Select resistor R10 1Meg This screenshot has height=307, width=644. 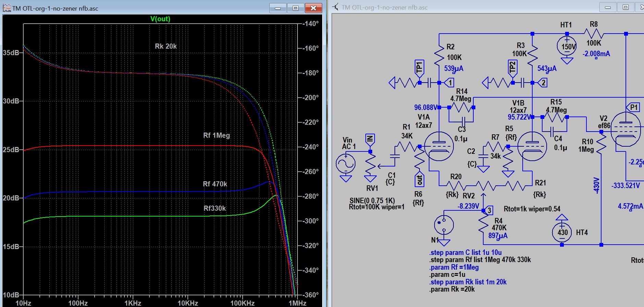(x=601, y=144)
